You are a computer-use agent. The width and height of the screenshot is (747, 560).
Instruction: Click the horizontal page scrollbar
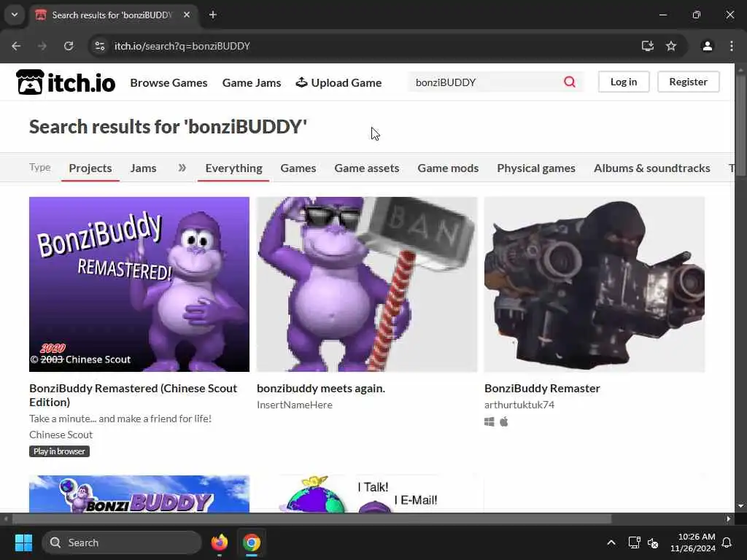pos(311,518)
